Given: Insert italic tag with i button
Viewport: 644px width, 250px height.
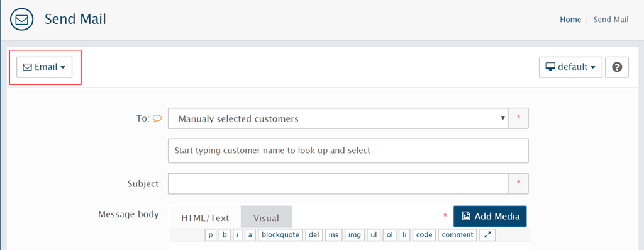Looking at the screenshot, I should 237,235.
